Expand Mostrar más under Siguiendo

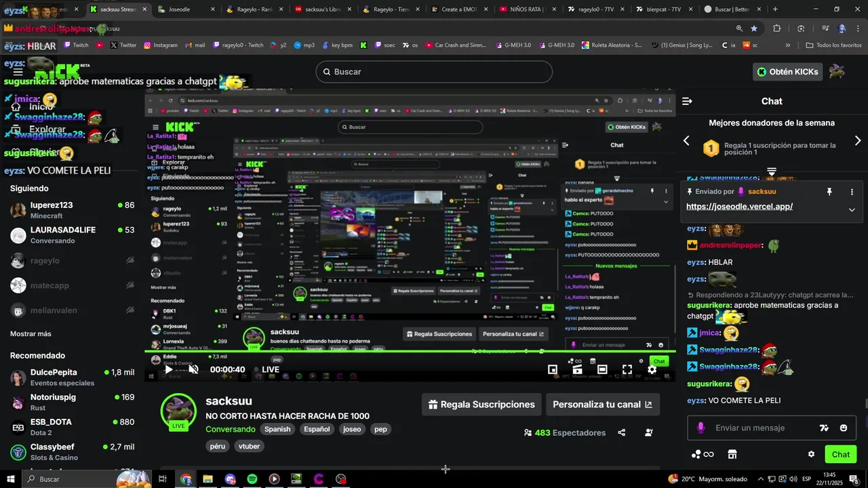point(31,333)
